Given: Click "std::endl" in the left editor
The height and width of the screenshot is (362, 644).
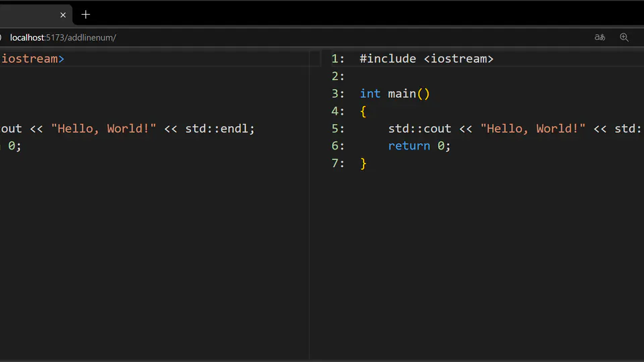Looking at the screenshot, I should click(x=219, y=129).
